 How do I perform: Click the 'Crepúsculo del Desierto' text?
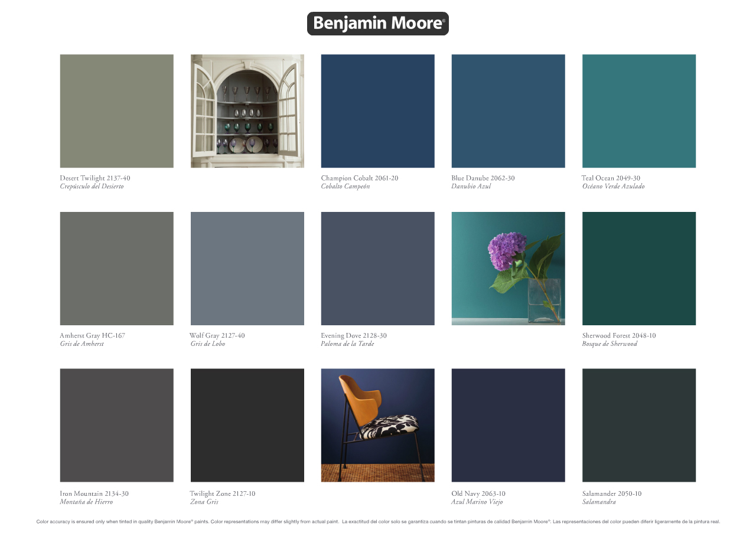pyautogui.click(x=92, y=187)
